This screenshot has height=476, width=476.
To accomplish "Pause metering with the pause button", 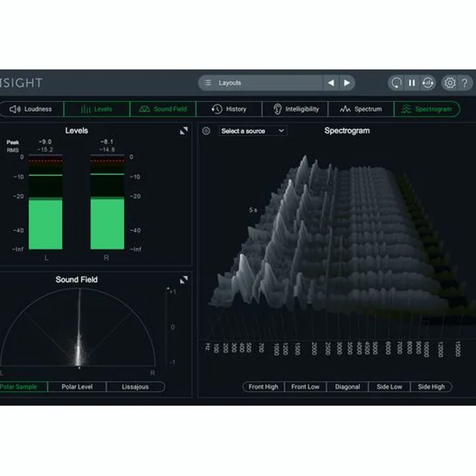I will tap(412, 83).
